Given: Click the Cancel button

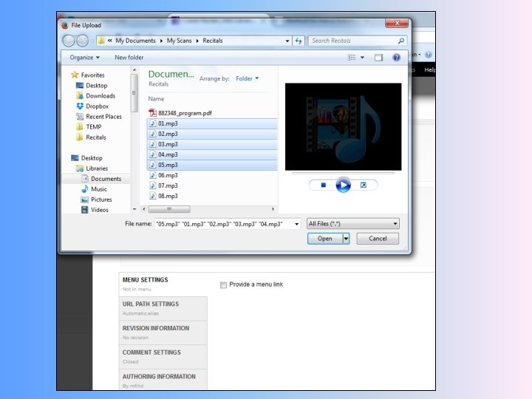Looking at the screenshot, I should tap(378, 239).
